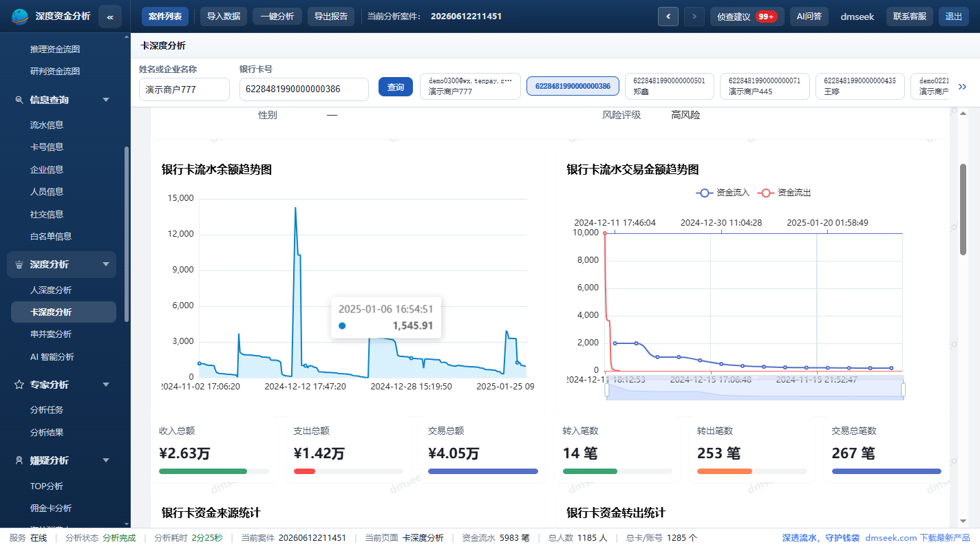Go to previous case with left arrow
Screen dimensions: 980x547
(668, 17)
